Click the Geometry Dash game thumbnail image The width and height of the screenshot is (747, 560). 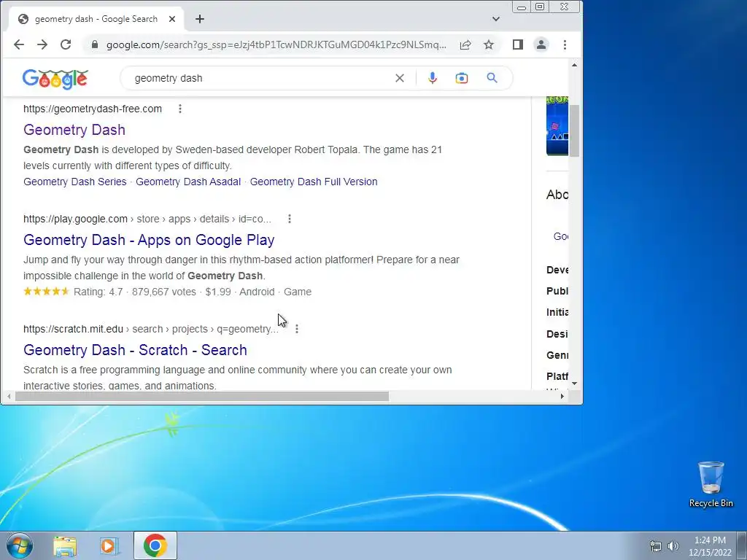(x=557, y=125)
